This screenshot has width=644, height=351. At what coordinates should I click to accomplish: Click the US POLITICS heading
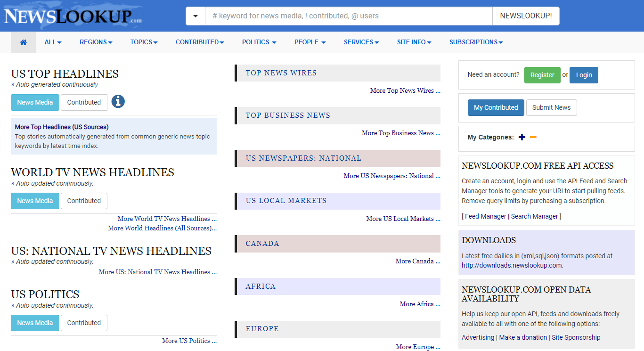(x=45, y=294)
